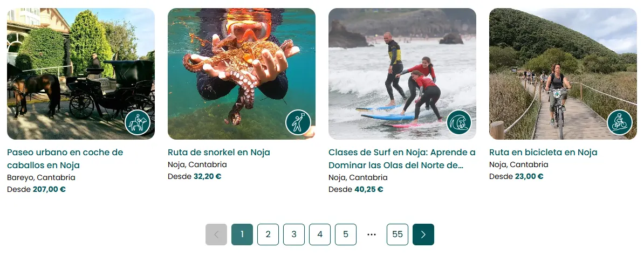Open Clases de Surf en Noja link

[x=402, y=158]
